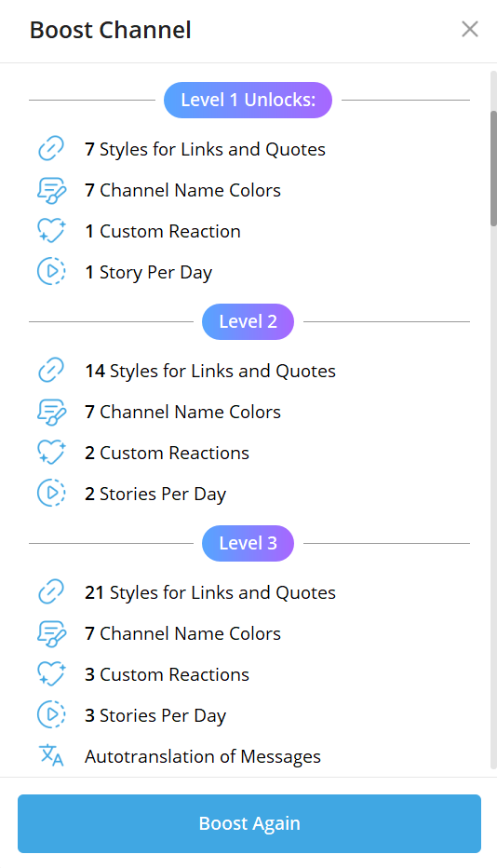This screenshot has width=497, height=868.
Task: Click the brush icon in Level 2 Channel Name Colors
Action: [51, 412]
